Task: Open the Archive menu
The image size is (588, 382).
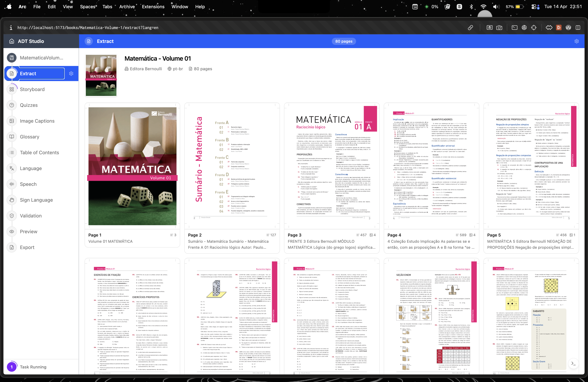Action: coord(127,7)
